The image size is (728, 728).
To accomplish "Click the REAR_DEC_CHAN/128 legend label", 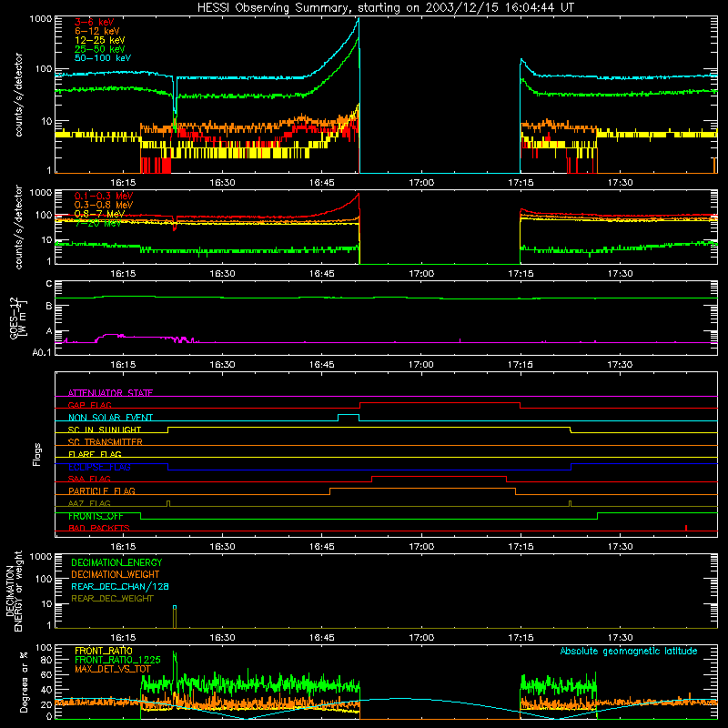I will 120,586.
